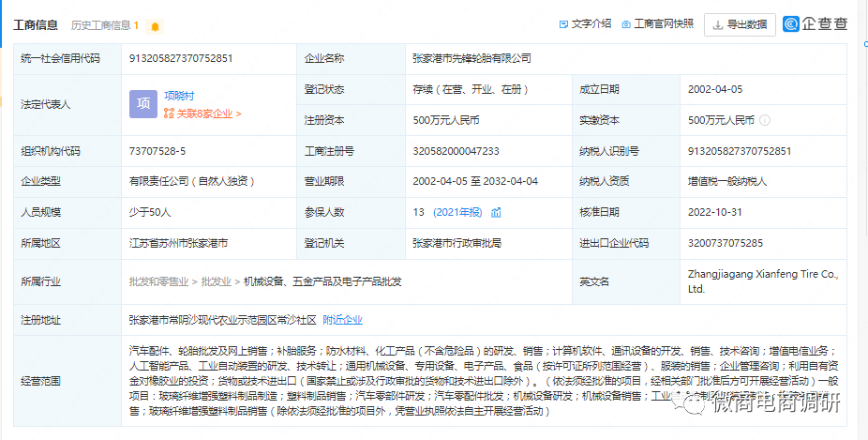Click info icon next to 实缴资本 500万元
868x440 pixels.
(x=765, y=120)
